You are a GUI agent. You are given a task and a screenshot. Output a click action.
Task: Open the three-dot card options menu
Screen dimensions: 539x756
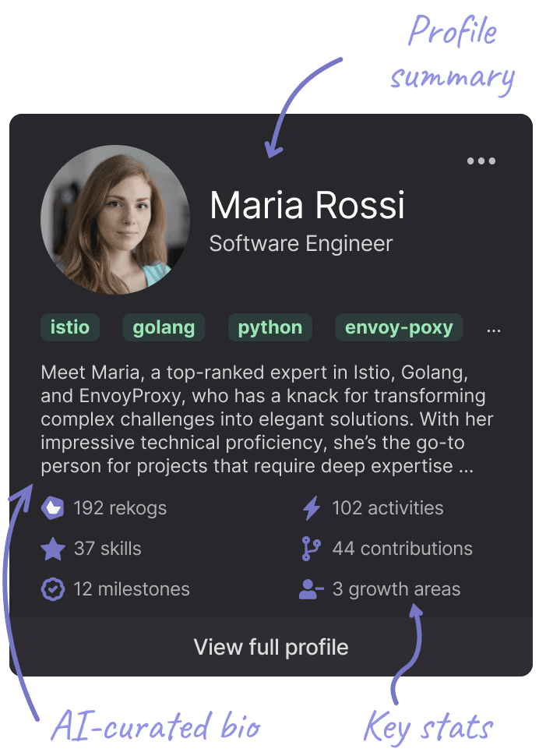click(x=481, y=161)
